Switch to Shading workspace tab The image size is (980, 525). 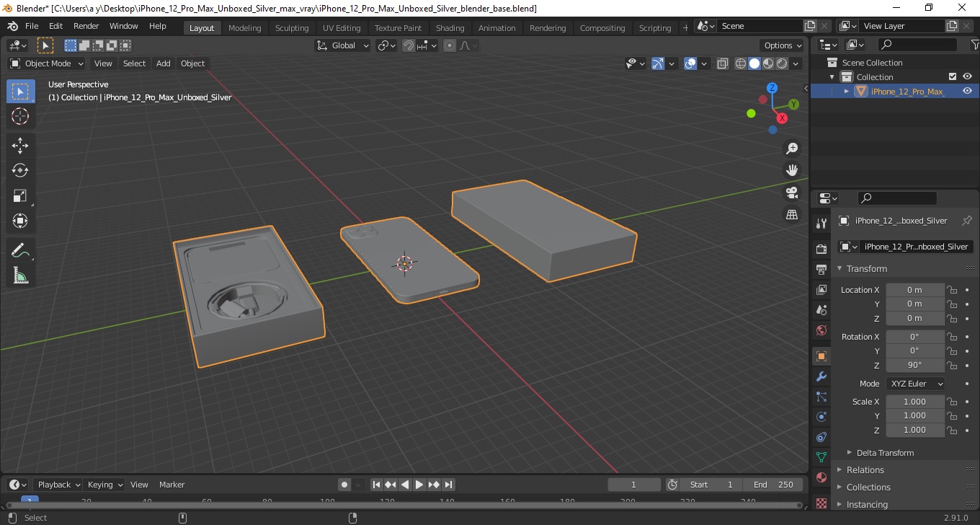click(450, 27)
